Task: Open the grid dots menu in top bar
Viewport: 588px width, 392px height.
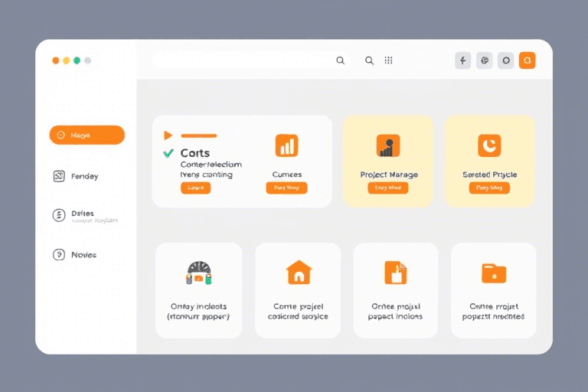Action: click(389, 60)
